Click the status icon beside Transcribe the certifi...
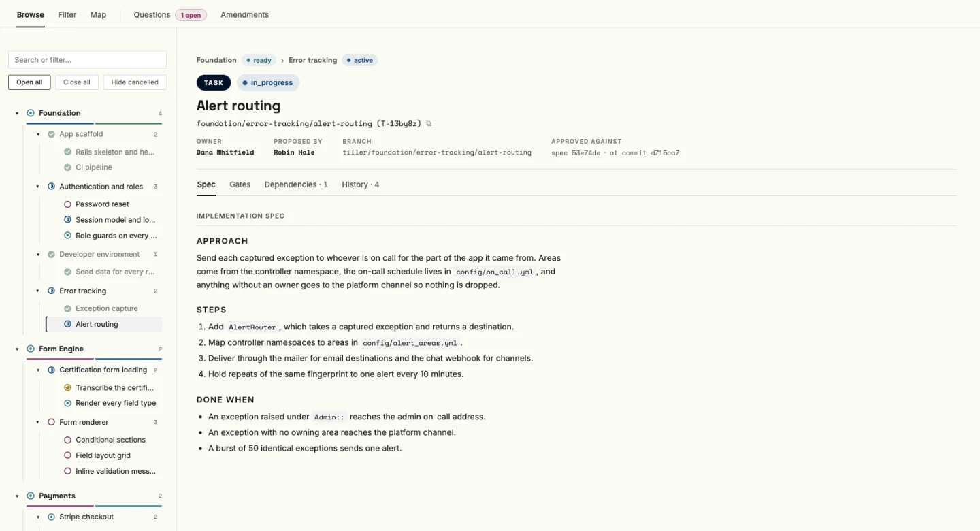Image resolution: width=980 pixels, height=531 pixels. point(67,387)
